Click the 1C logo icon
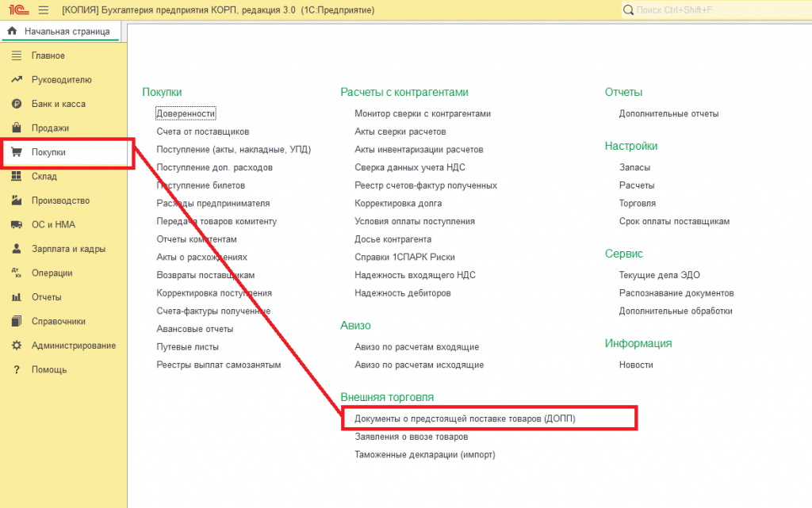The image size is (812, 508). 19,10
